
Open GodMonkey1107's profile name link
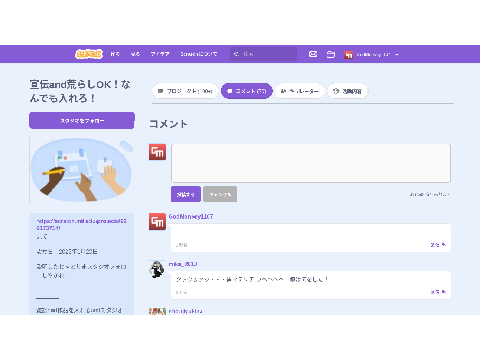point(191,217)
